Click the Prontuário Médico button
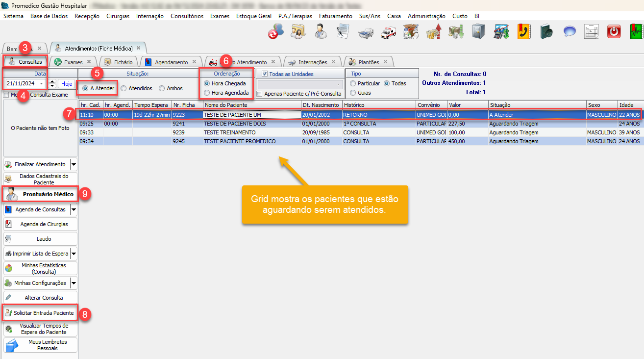The width and height of the screenshot is (644, 359). (40, 194)
